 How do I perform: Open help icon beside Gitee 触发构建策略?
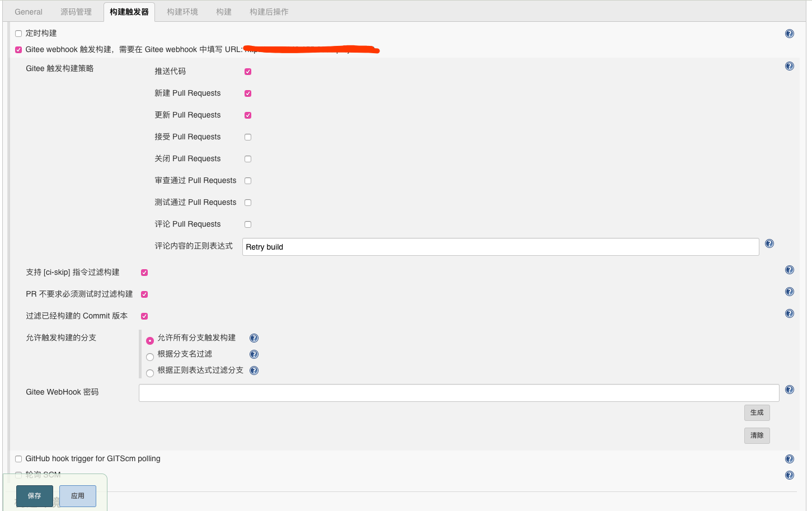789,66
